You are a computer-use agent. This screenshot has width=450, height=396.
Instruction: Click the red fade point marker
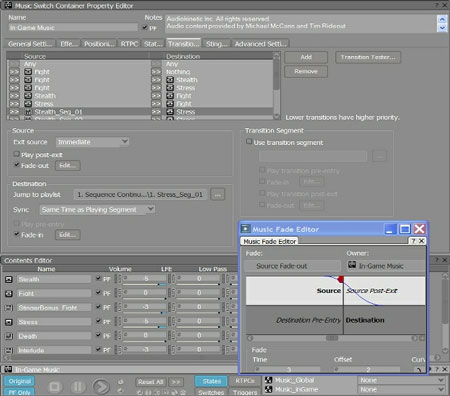coord(341,279)
